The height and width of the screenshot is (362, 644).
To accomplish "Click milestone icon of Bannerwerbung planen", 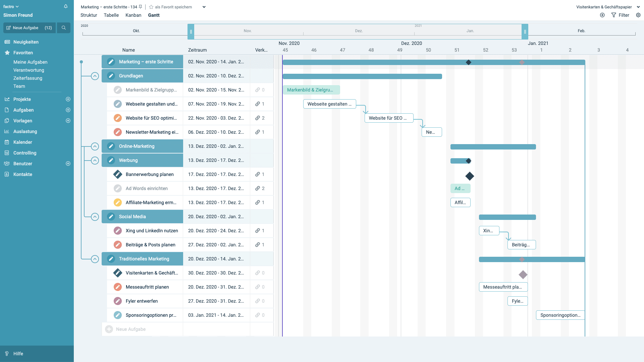I will click(x=118, y=174).
